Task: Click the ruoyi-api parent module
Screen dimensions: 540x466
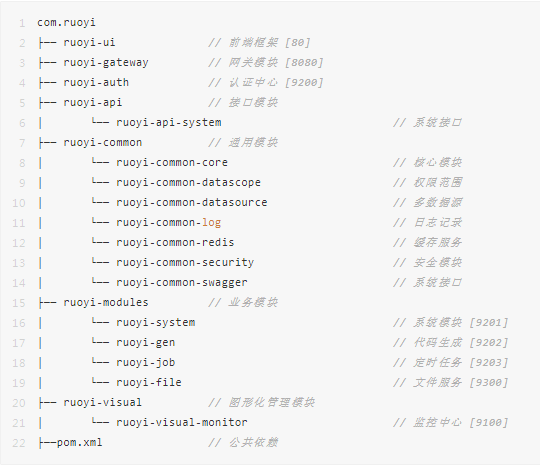Action: (93, 103)
